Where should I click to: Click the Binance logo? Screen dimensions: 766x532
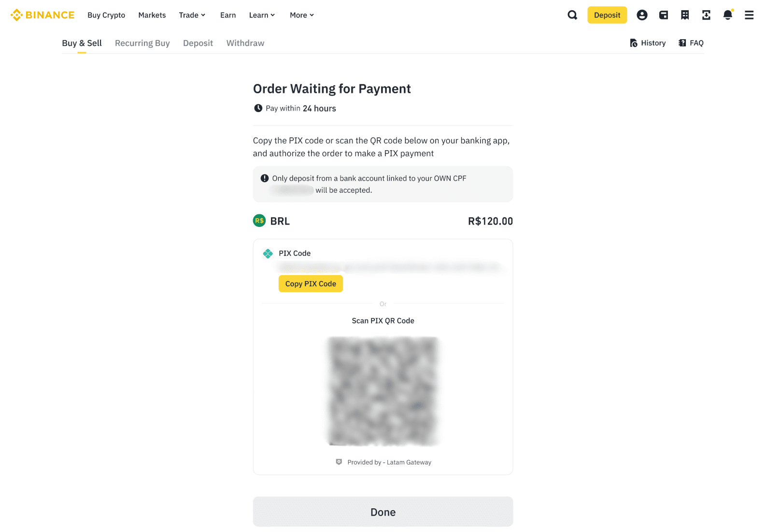[43, 15]
